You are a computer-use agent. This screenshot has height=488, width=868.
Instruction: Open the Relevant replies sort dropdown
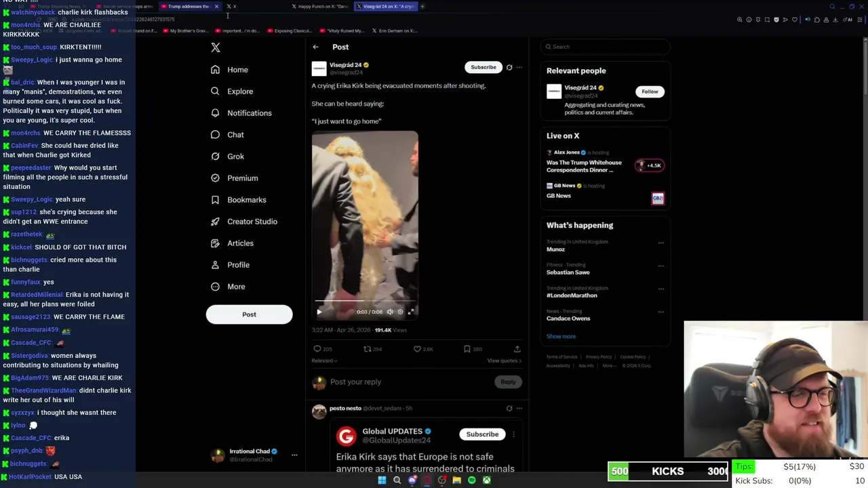pos(325,361)
